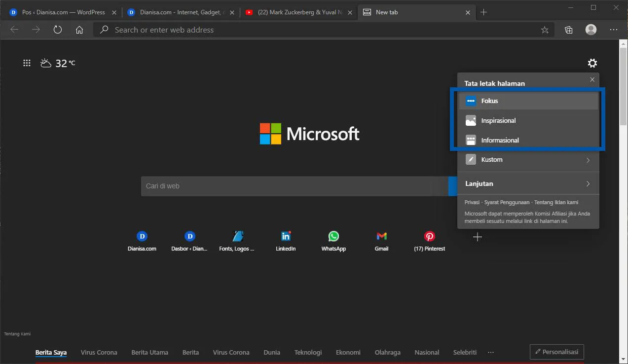628x364 pixels.
Task: Open the page settings gear icon
Action: point(592,63)
